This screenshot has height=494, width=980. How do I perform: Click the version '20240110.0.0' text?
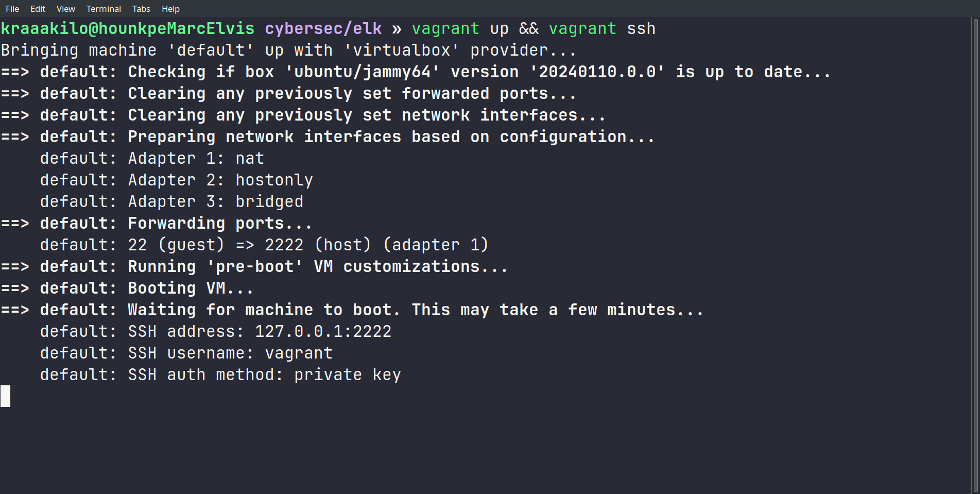point(597,72)
